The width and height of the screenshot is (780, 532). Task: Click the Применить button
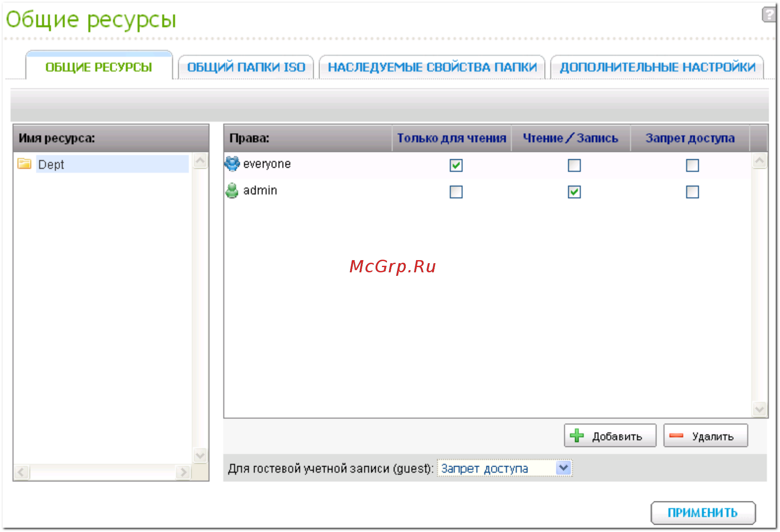coord(703,513)
